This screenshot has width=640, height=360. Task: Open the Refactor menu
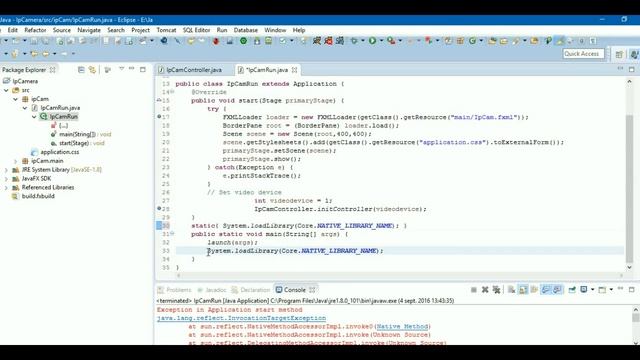click(35, 30)
